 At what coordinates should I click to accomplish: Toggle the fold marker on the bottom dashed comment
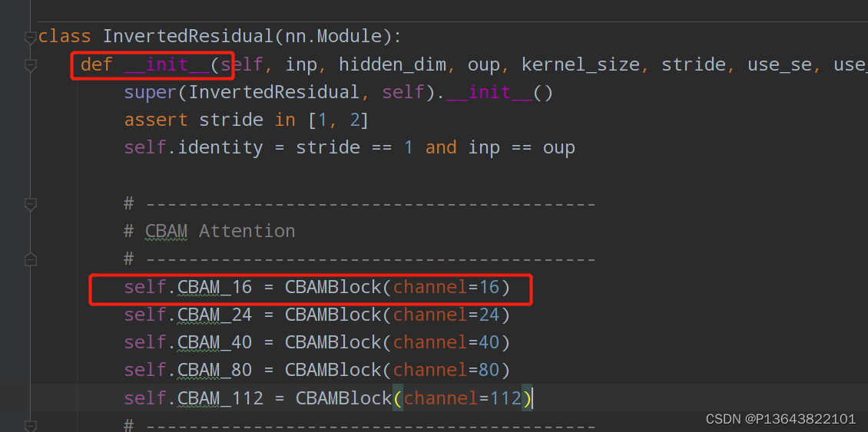tap(31, 425)
